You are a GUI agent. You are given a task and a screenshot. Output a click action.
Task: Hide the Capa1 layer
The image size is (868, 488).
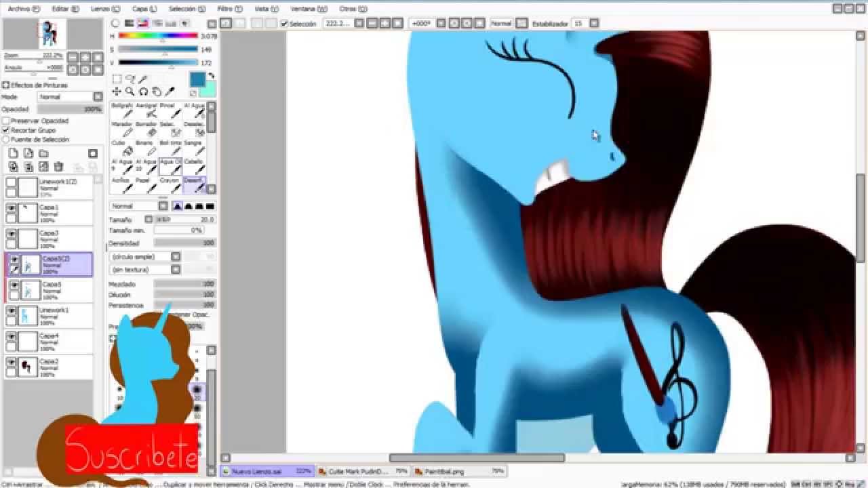pyautogui.click(x=12, y=209)
